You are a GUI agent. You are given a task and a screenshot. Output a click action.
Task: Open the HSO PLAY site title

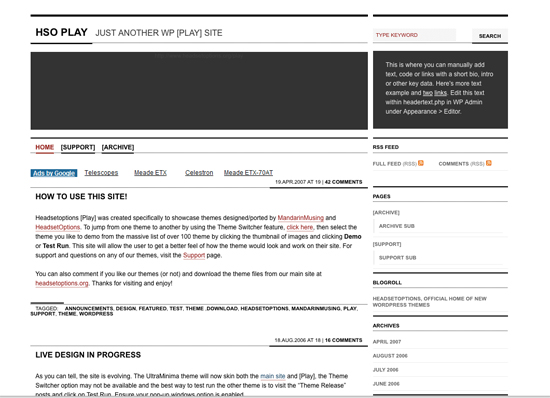pos(61,32)
